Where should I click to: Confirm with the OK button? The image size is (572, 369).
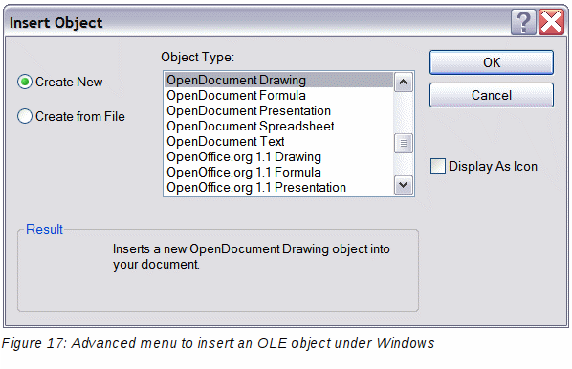(x=491, y=63)
